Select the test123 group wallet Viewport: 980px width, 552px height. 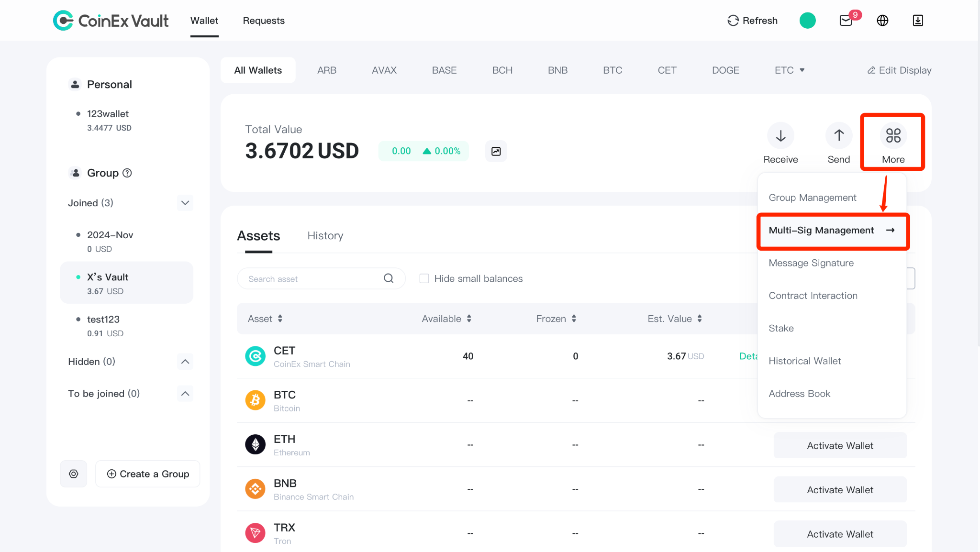[x=127, y=326]
